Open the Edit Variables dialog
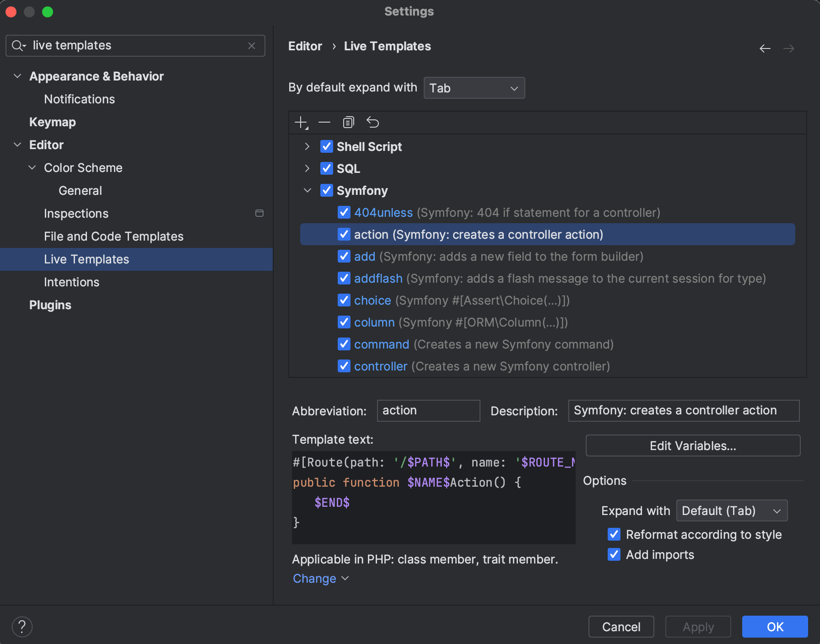Viewport: 820px width, 644px height. coord(692,445)
